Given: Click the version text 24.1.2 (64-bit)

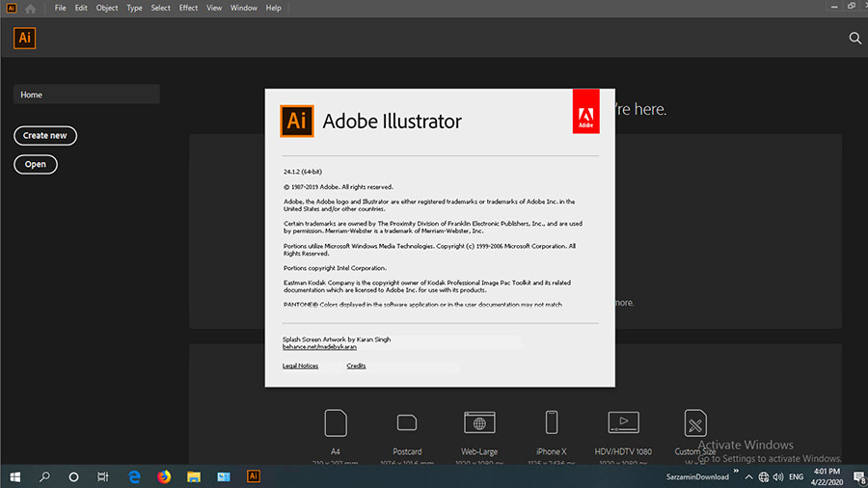Looking at the screenshot, I should pos(303,172).
